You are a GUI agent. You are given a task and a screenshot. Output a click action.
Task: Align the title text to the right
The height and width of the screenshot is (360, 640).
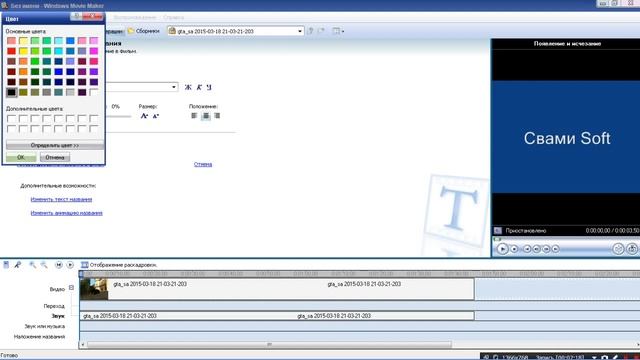[217, 116]
